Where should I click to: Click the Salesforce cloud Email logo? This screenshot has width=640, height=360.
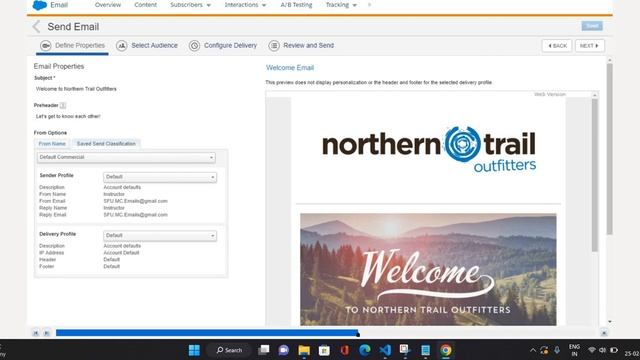click(40, 5)
